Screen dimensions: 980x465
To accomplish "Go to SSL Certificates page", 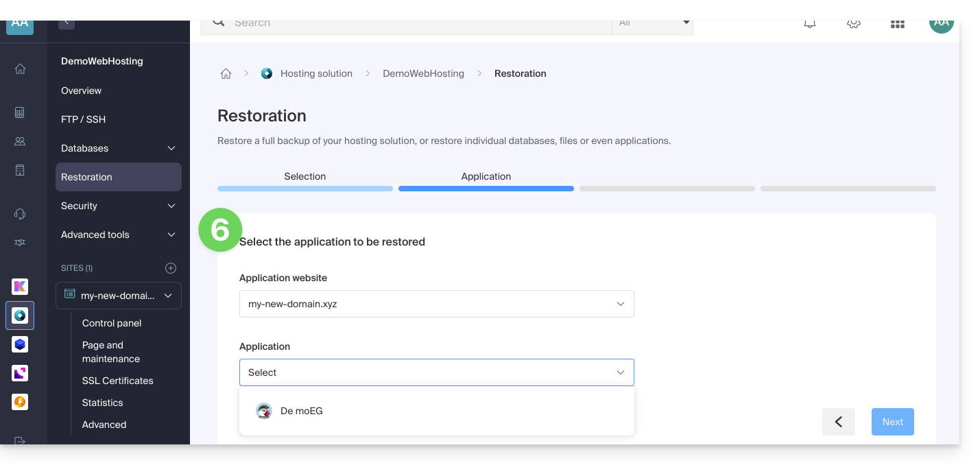I will 117,381.
